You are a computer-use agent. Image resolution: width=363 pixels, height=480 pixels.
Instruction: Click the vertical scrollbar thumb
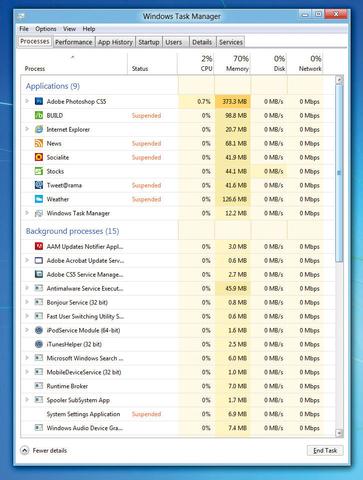(339, 173)
